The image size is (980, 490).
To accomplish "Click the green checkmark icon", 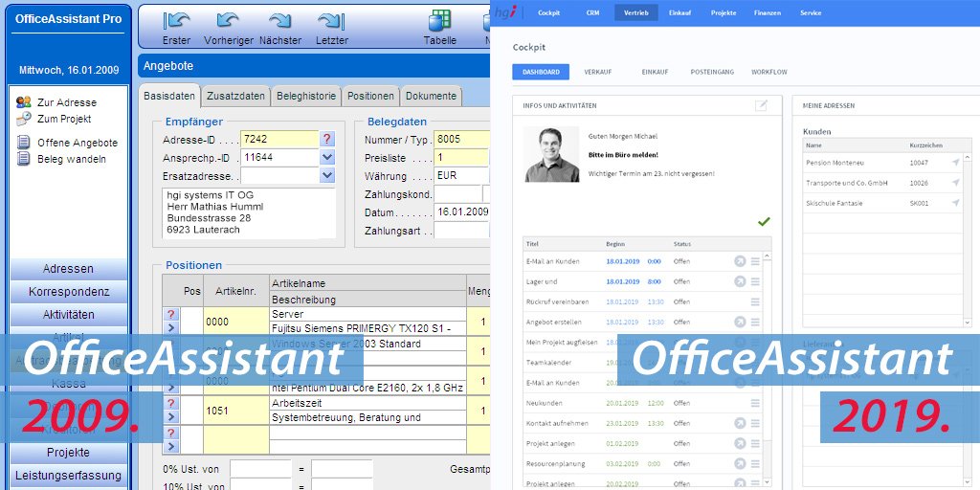I will click(763, 221).
